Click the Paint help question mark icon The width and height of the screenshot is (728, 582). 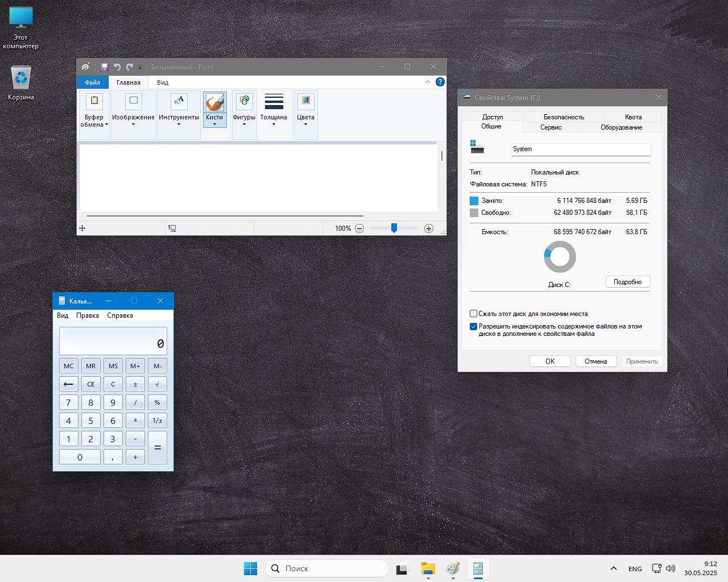tap(440, 82)
